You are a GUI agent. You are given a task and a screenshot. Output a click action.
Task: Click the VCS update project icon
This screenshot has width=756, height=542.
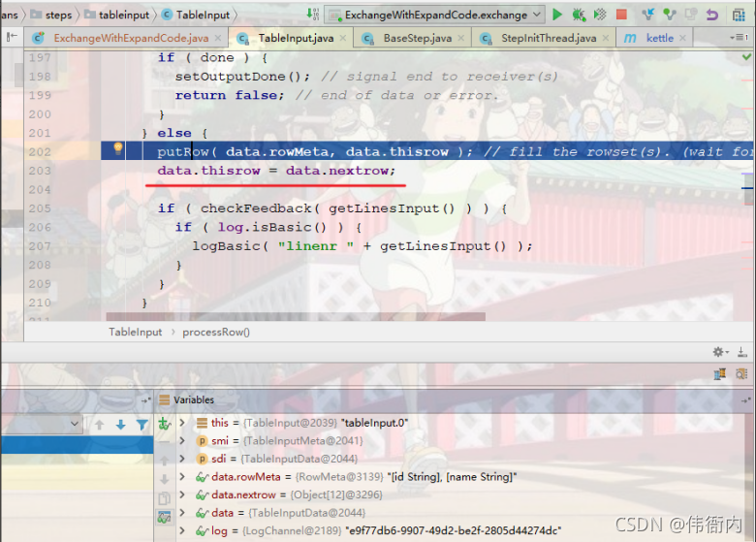[x=648, y=15]
